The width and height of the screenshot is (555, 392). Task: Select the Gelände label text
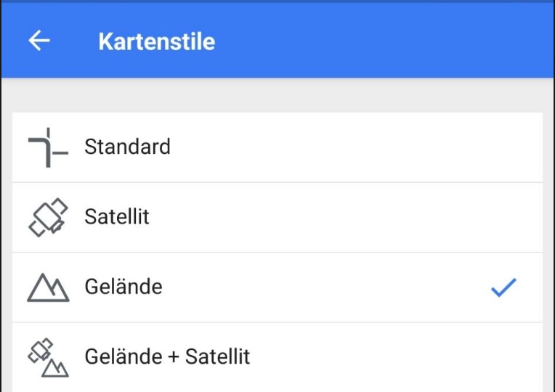click(123, 287)
